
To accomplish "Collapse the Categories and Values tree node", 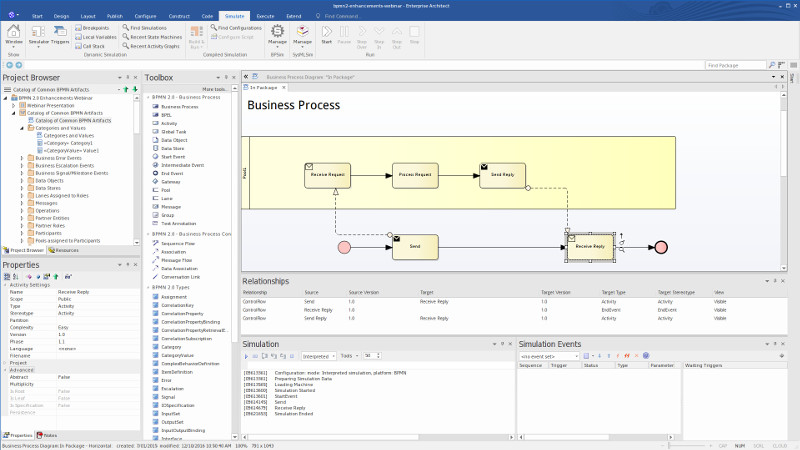I will click(20, 128).
